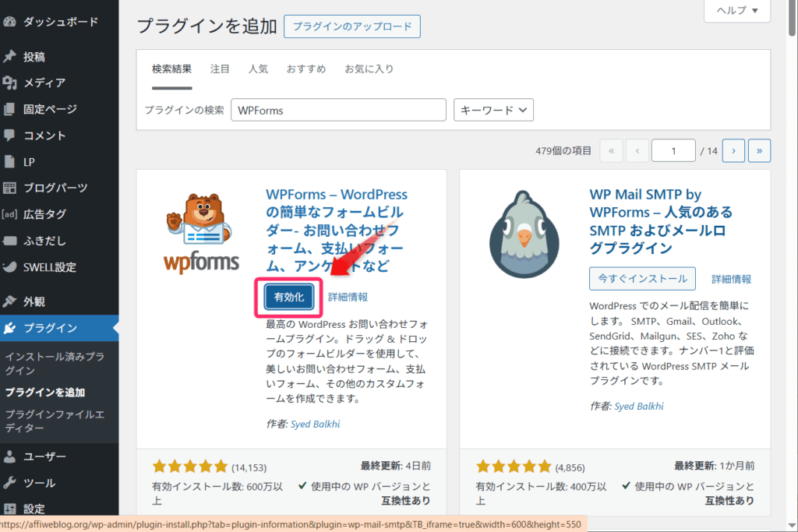Switch to the 人気 tab

[258, 69]
